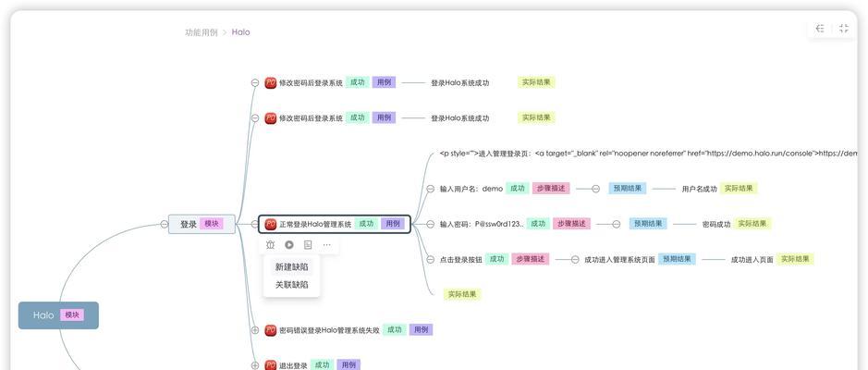
Task: Click P0 priority icon on 正常登录Halo管理系统
Action: pyautogui.click(x=271, y=225)
